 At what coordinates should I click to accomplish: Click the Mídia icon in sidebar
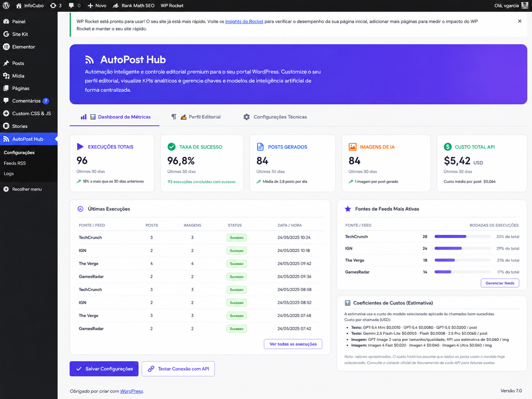6,76
